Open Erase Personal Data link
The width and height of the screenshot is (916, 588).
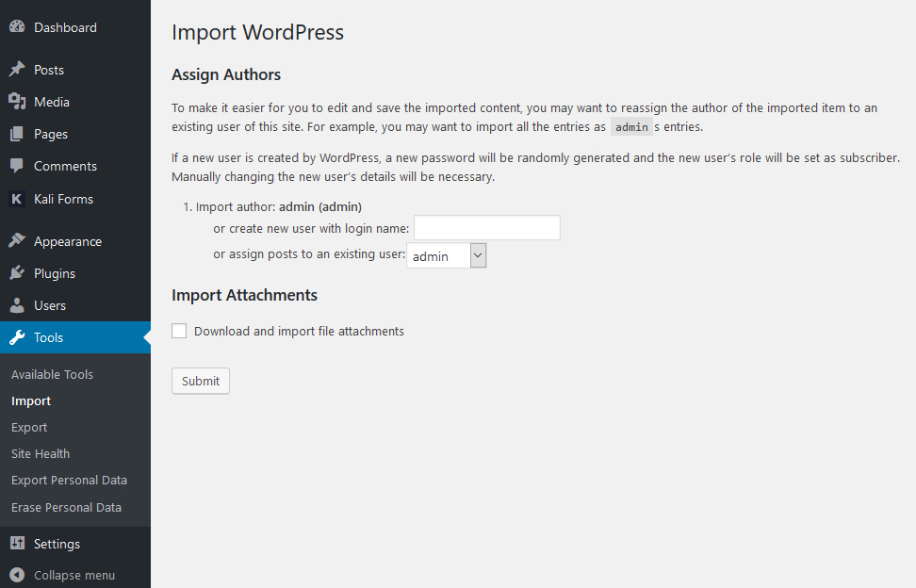click(66, 507)
